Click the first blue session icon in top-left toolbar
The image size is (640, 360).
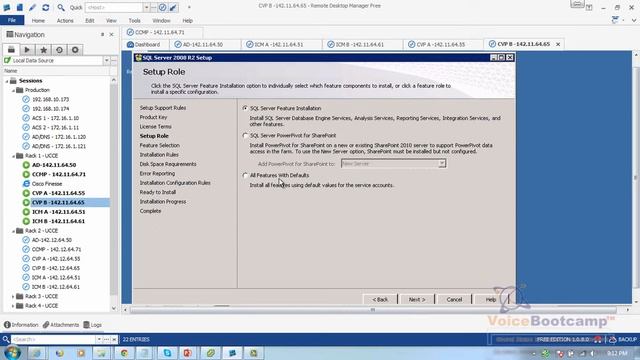point(7,7)
